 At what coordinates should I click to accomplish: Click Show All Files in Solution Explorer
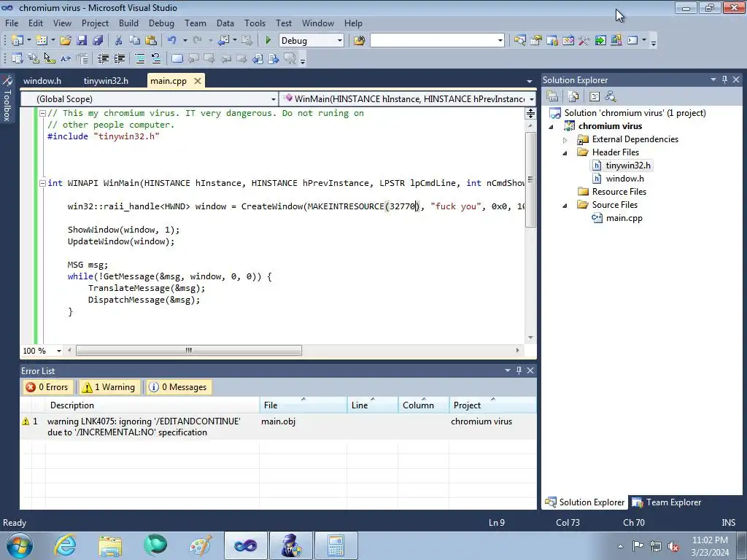(x=573, y=96)
